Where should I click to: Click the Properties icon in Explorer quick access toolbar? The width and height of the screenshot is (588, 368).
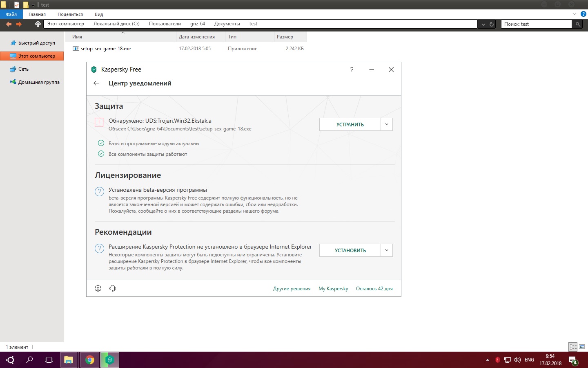[x=17, y=5]
